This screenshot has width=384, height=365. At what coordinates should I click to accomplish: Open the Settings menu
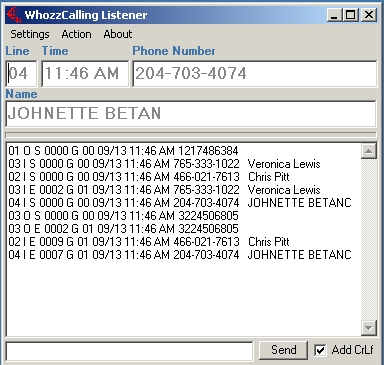pyautogui.click(x=30, y=34)
